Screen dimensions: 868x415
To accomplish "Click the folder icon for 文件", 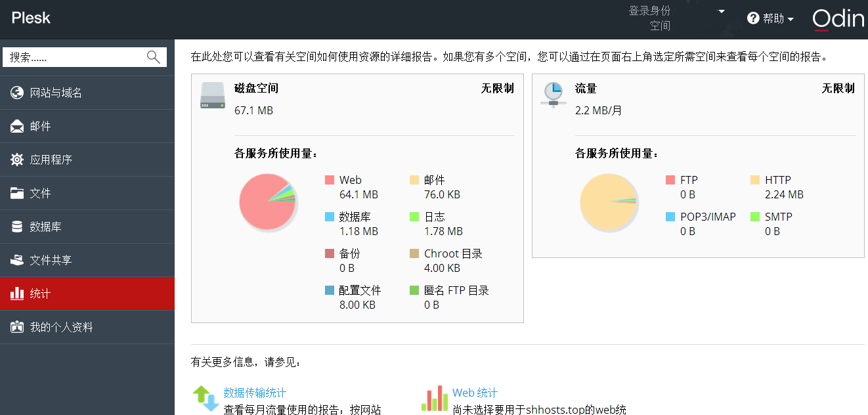I will click(x=17, y=193).
